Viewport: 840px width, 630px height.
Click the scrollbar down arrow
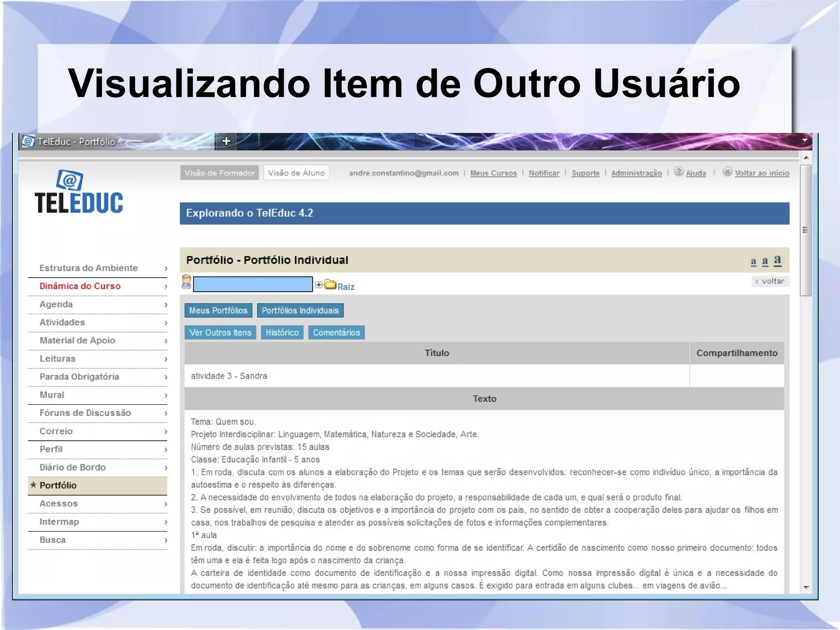click(806, 587)
